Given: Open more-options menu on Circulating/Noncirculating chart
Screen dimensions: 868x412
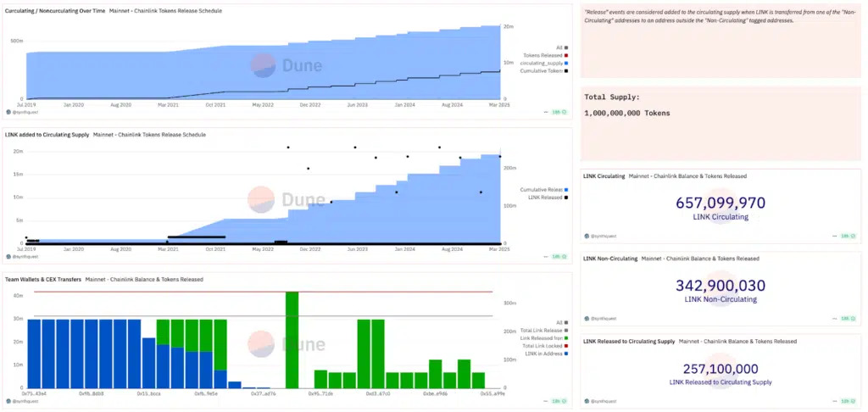Looking at the screenshot, I should coord(545,113).
